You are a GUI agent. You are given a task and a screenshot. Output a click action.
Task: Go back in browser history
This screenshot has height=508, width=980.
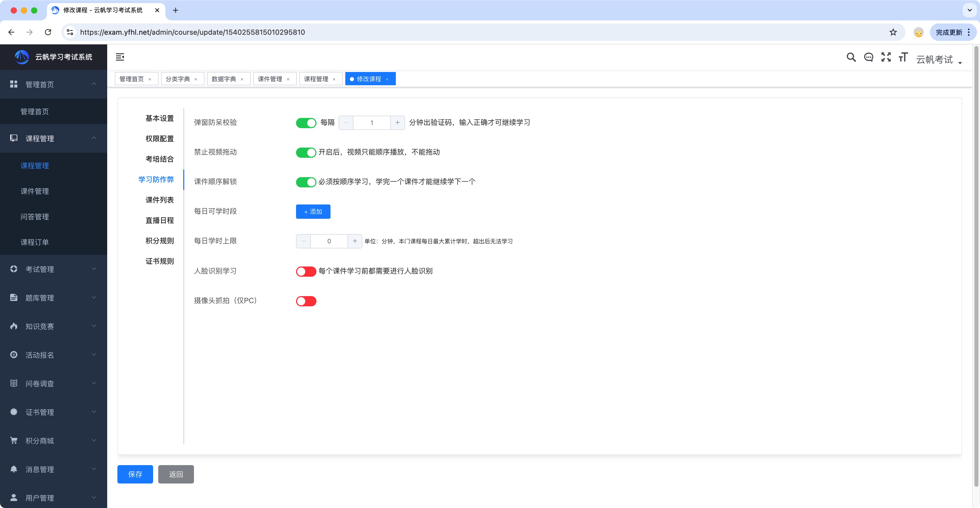[11, 32]
